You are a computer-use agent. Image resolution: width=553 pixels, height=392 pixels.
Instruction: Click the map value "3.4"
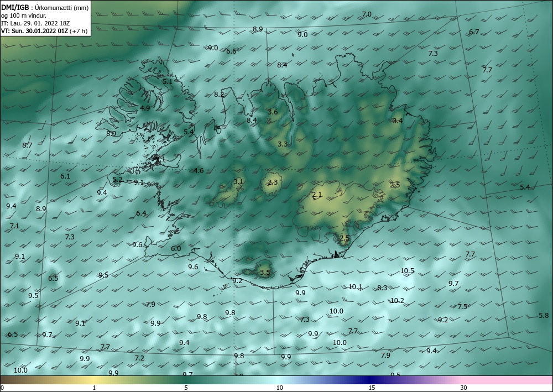click(x=398, y=121)
